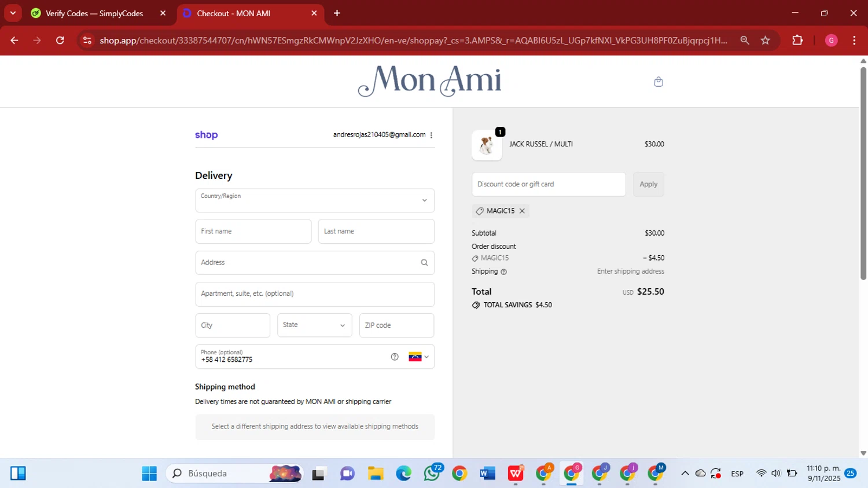The width and height of the screenshot is (868, 488).
Task: Open the State dropdown
Action: click(314, 325)
